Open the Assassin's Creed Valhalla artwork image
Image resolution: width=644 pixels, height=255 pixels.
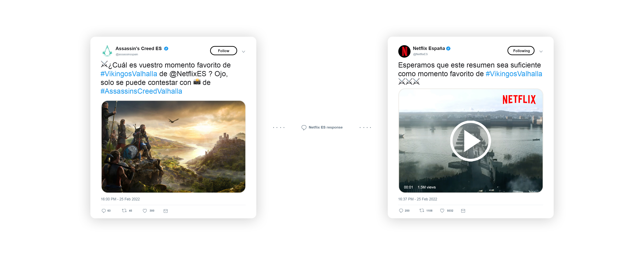[173, 147]
